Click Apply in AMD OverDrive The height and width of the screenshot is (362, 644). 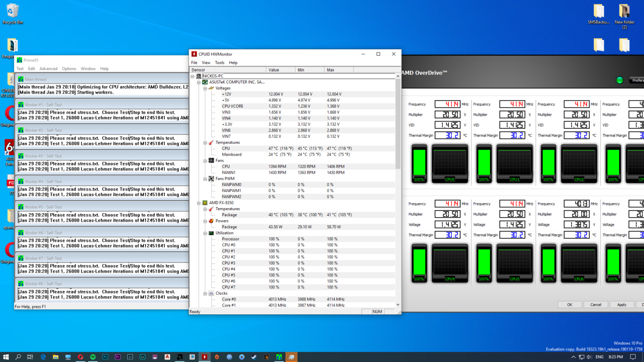(622, 305)
